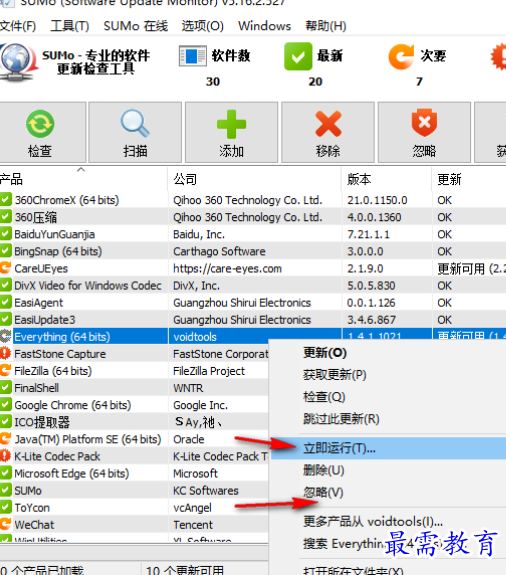Sort list by 版本 column header
506x575 pixels.
[386, 179]
